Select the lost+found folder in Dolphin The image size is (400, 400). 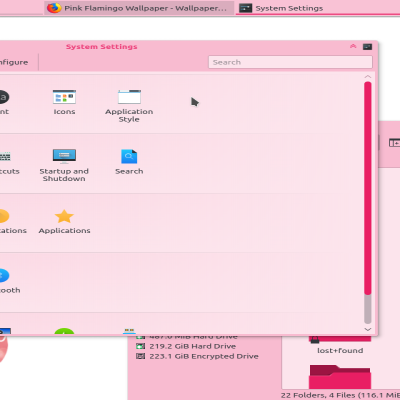340,345
